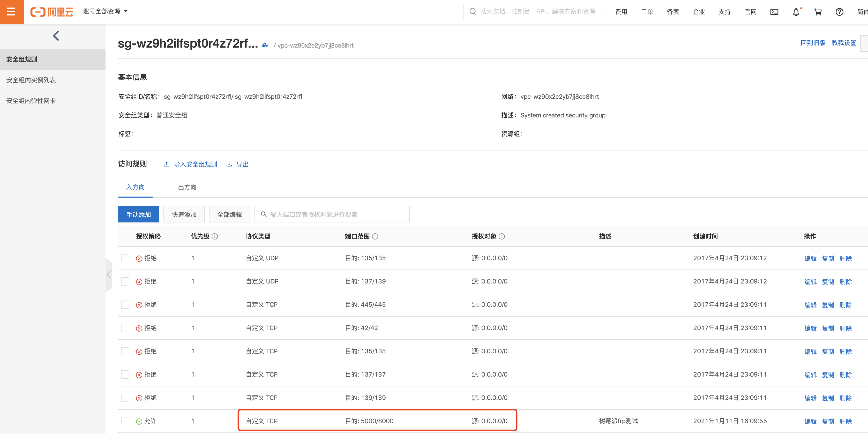Click the sidebar back arrow
This screenshot has height=434, width=868.
click(x=56, y=36)
